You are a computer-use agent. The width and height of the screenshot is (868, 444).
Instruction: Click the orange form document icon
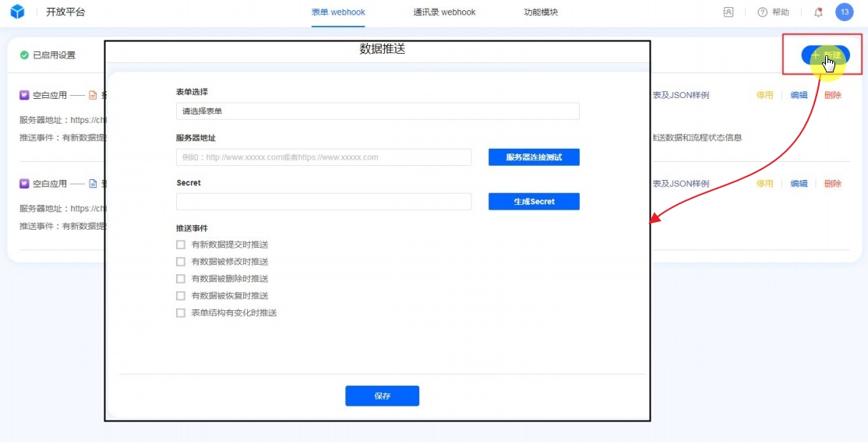coord(93,96)
